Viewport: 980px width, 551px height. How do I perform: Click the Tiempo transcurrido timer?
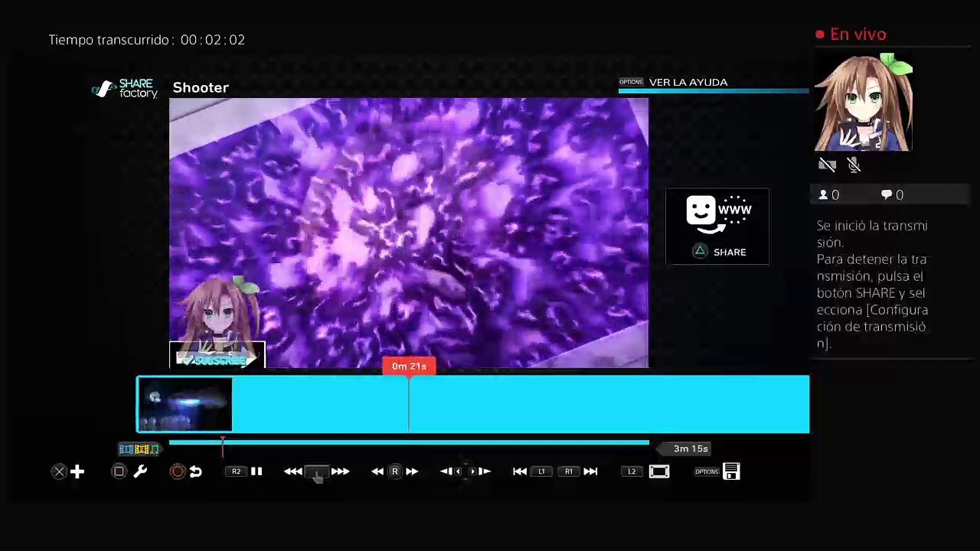[147, 40]
